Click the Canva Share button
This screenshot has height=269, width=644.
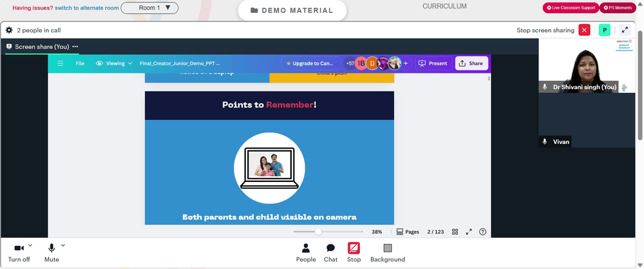coord(471,63)
